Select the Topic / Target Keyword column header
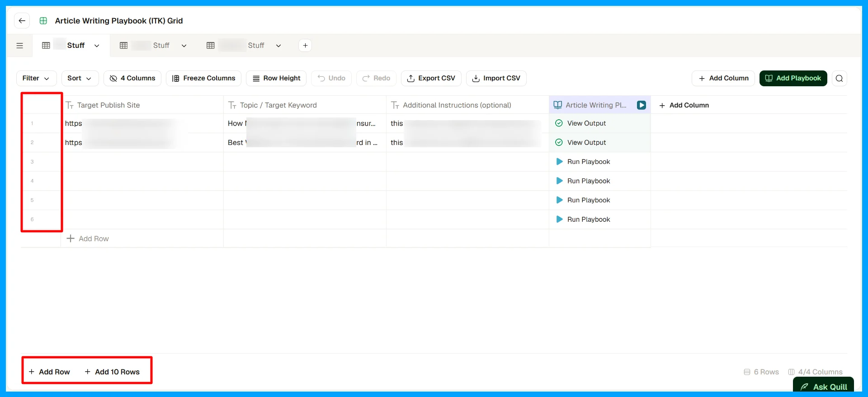The width and height of the screenshot is (868, 397). pos(305,105)
